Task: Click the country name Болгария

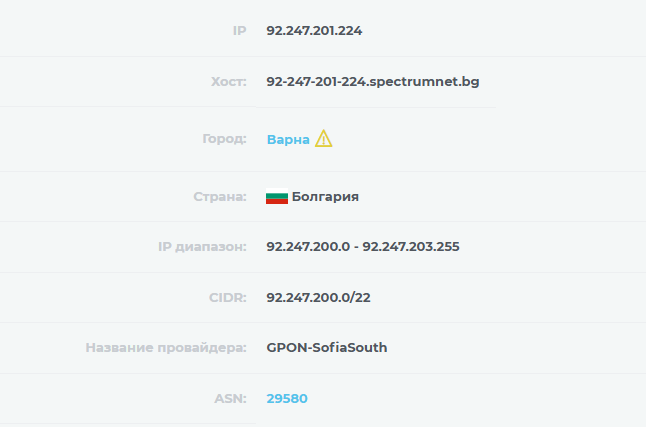Action: pyautogui.click(x=325, y=197)
